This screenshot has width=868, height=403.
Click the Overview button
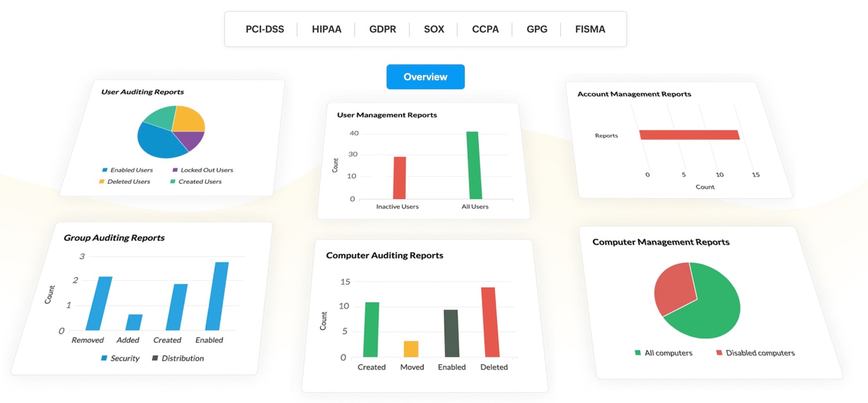tap(425, 76)
